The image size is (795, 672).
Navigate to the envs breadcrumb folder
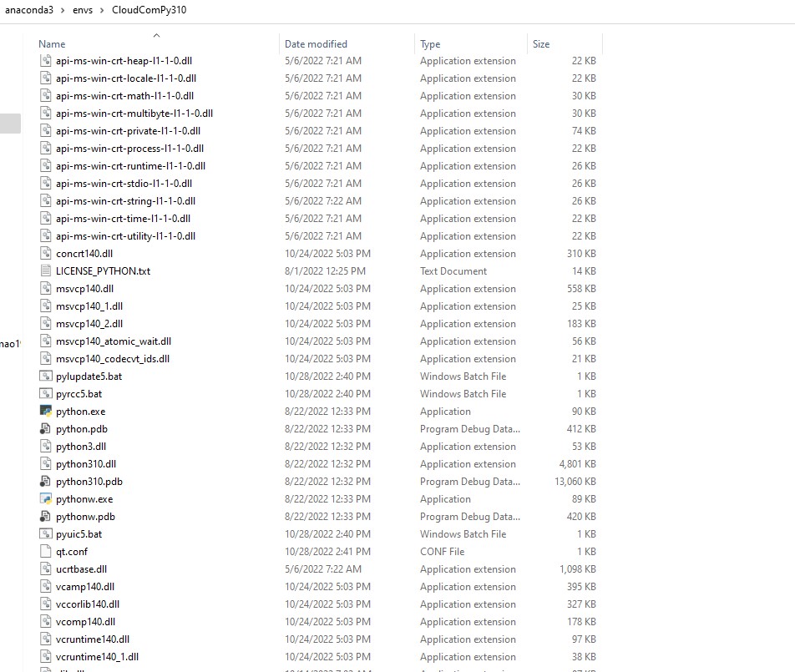click(x=82, y=10)
